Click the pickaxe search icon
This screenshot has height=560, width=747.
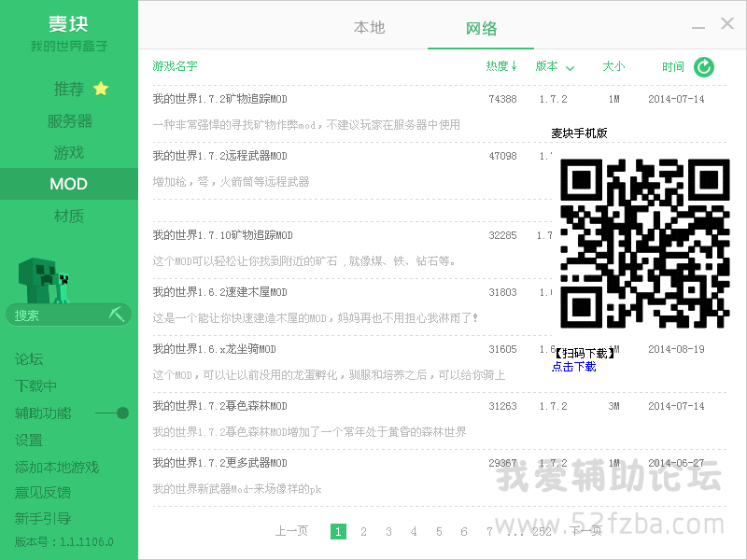point(117,315)
